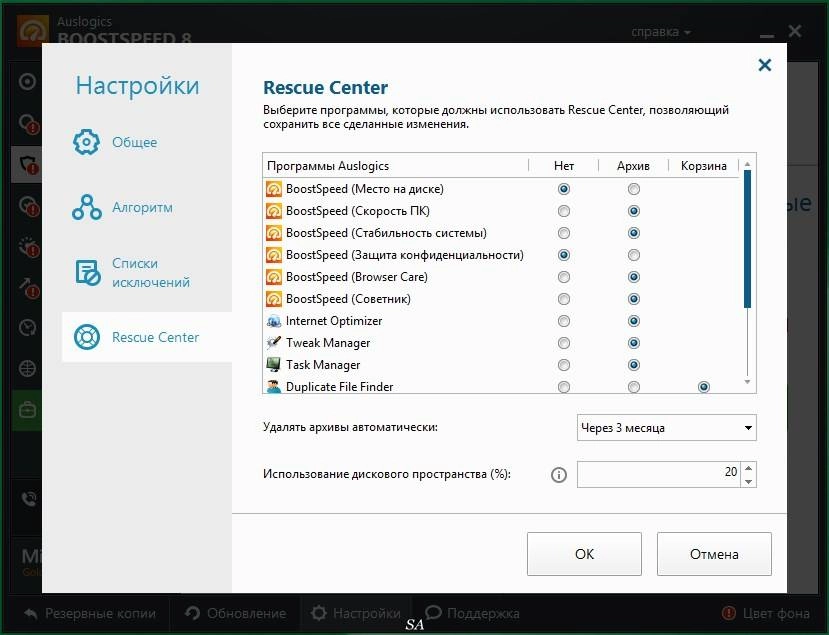
Task: Set Защита конфиденциальности to Архив
Action: point(633,255)
